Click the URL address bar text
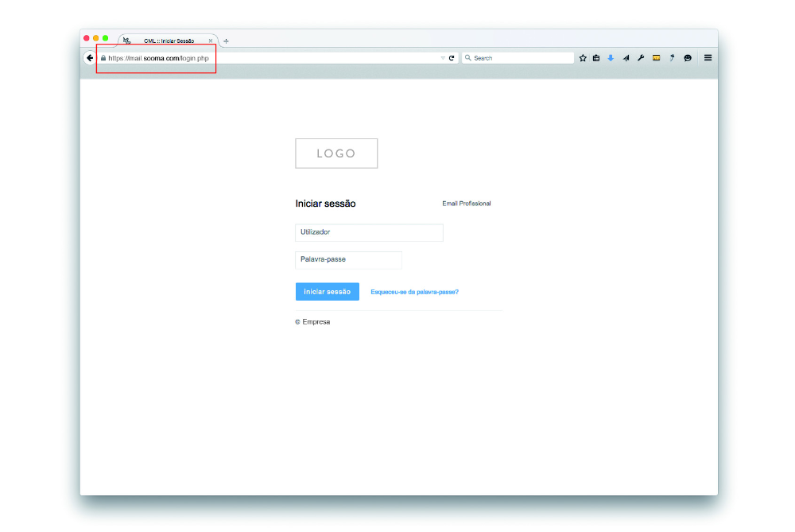Image resolution: width=795 pixels, height=532 pixels. pos(158,58)
